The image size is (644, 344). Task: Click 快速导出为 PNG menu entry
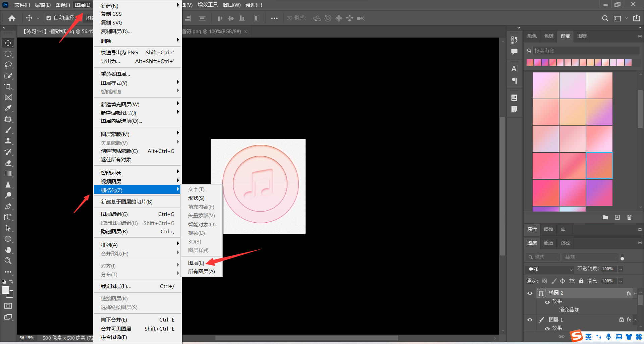[138, 52]
